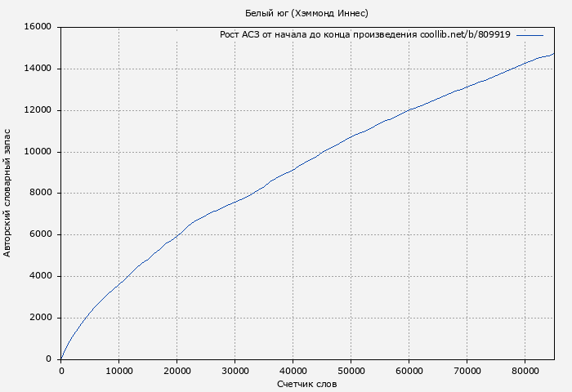This screenshot has height=392, width=572.
Task: Click the blue legend line sample
Action: pos(530,35)
